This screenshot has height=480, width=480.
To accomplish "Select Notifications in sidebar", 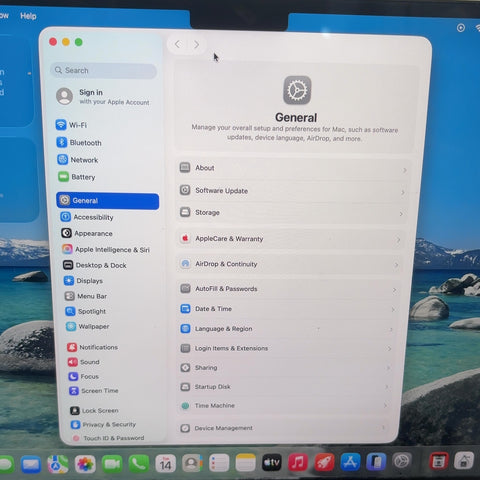I will 92,347.
